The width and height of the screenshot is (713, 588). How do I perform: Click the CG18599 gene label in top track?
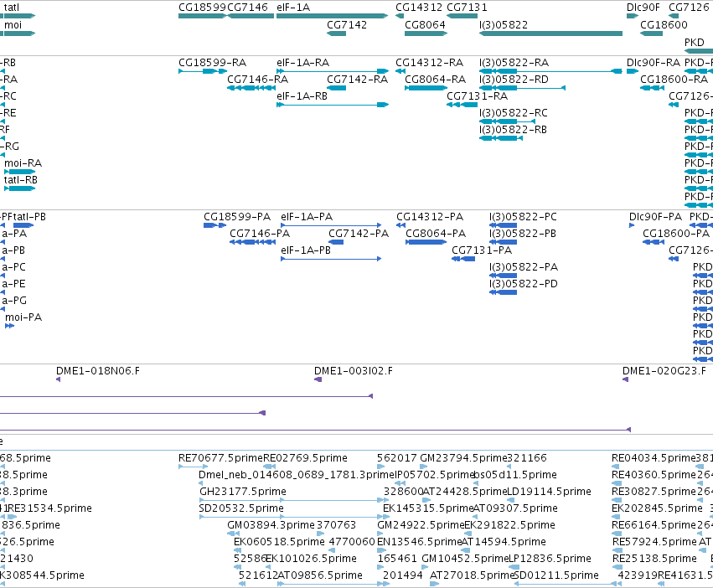(202, 8)
